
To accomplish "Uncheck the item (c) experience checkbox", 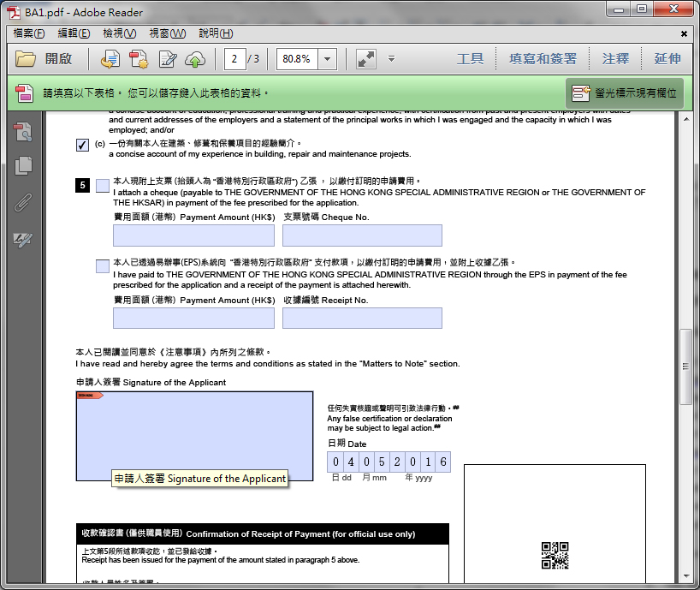I will pos(82,145).
